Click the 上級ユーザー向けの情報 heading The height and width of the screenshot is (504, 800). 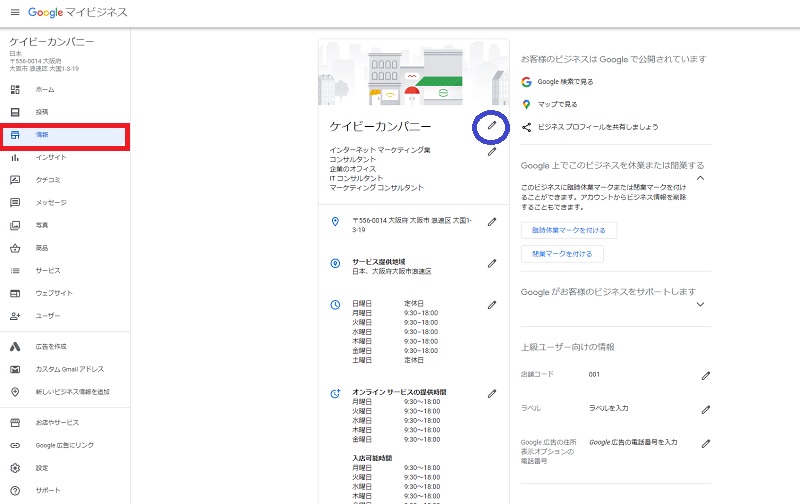click(567, 347)
